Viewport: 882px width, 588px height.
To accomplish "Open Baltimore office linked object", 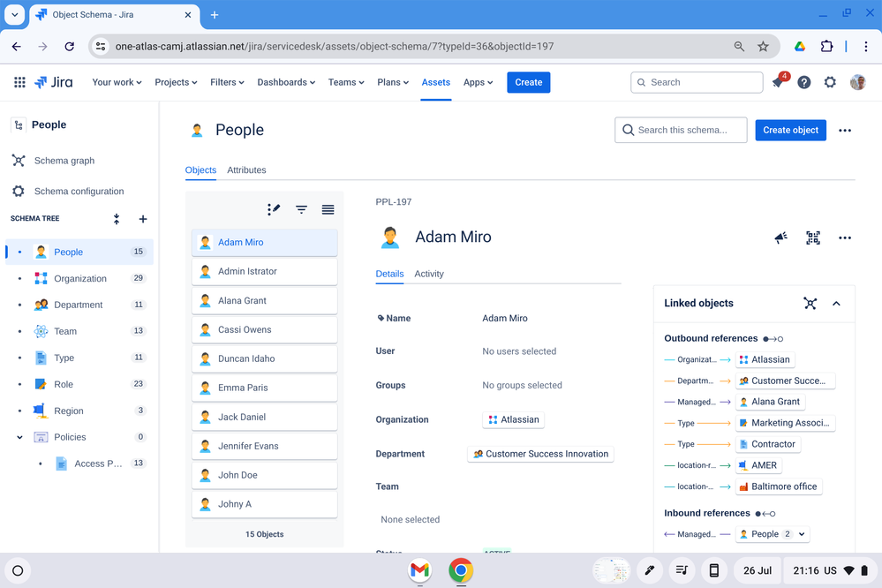I will [x=779, y=486].
